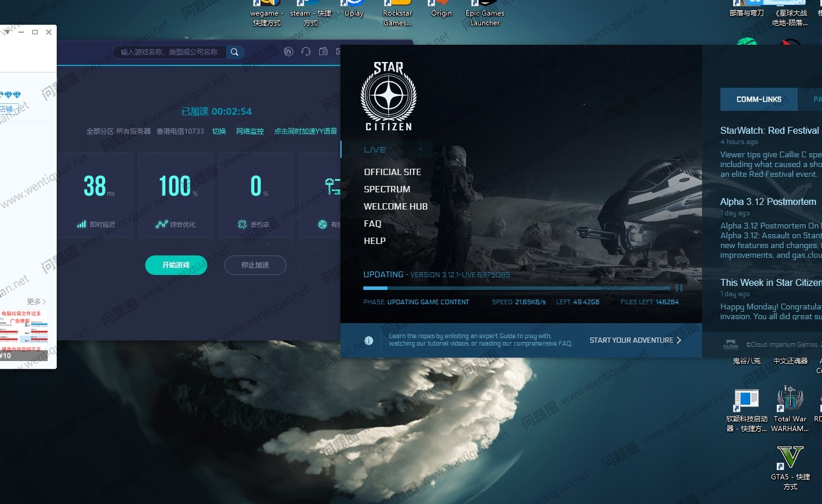Screen dimensions: 822x504
Task: Open the wallet icon in accelerator header
Action: coord(323,52)
